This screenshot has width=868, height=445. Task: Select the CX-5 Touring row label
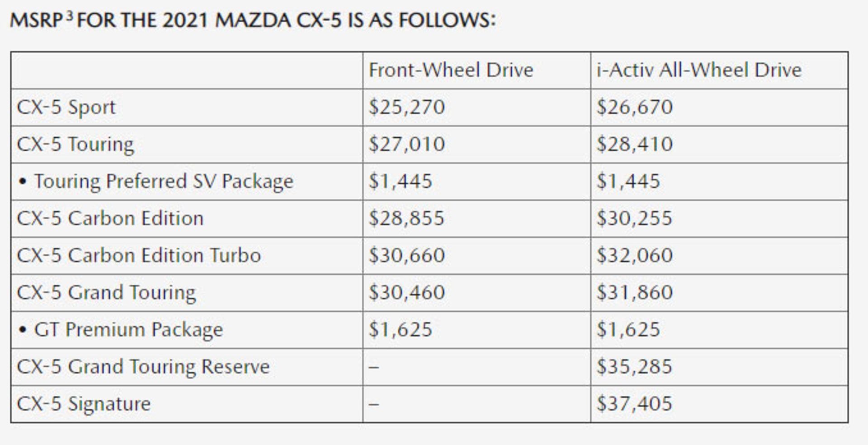75,145
